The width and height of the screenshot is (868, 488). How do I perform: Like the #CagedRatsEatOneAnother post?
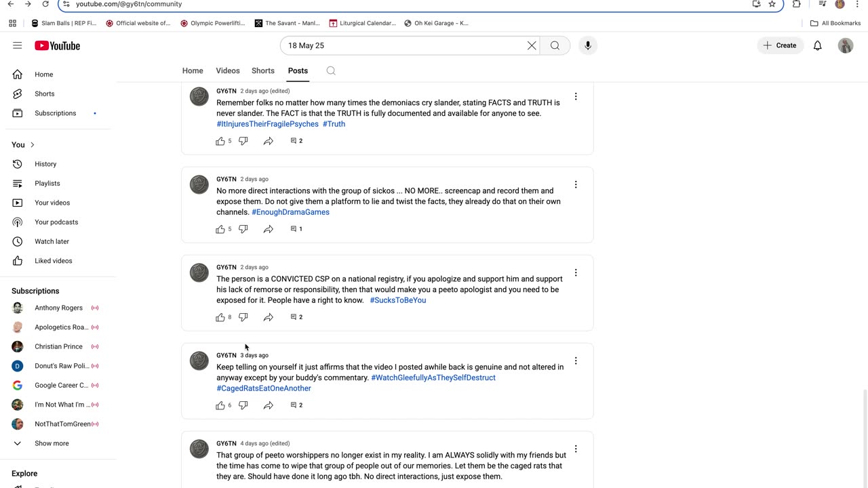pyautogui.click(x=220, y=405)
